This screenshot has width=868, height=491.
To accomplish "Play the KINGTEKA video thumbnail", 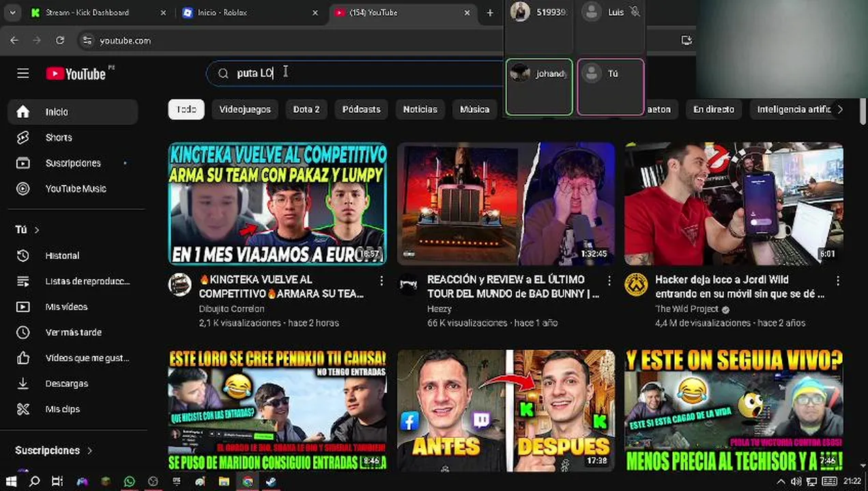I will [278, 204].
